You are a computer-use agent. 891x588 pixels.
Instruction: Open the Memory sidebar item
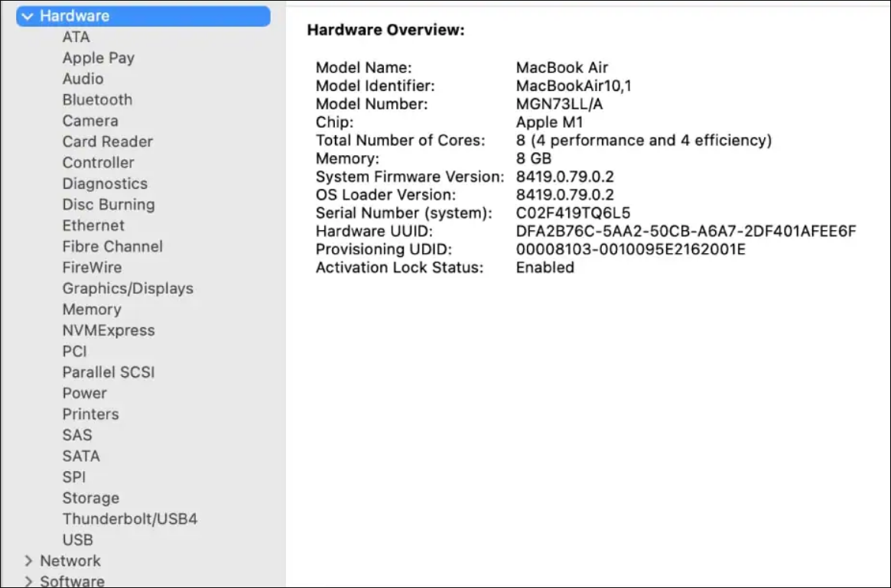coord(92,310)
